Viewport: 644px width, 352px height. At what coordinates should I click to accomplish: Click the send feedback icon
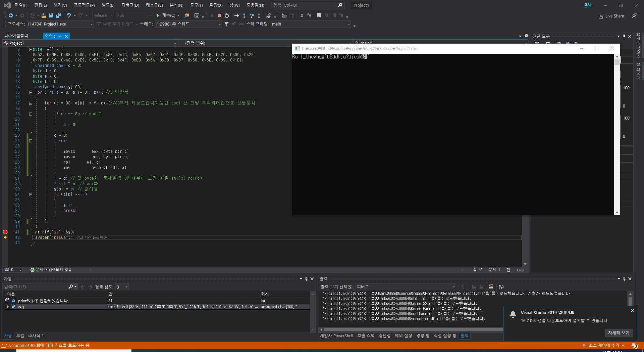(634, 16)
